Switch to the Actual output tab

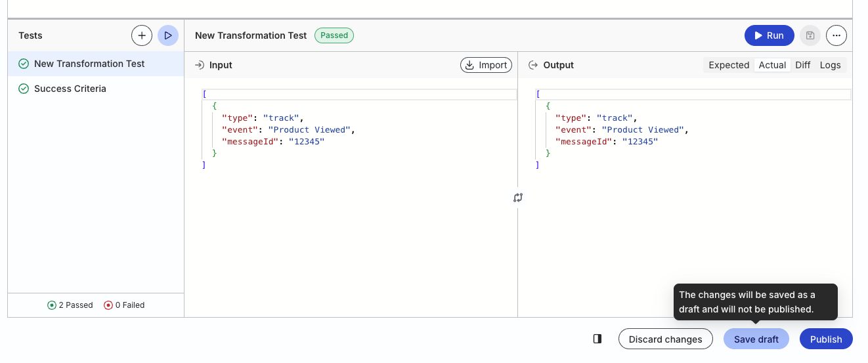point(772,65)
